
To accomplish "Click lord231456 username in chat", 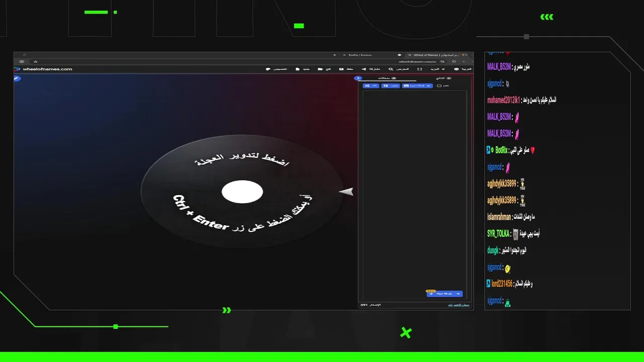I will tap(502, 284).
